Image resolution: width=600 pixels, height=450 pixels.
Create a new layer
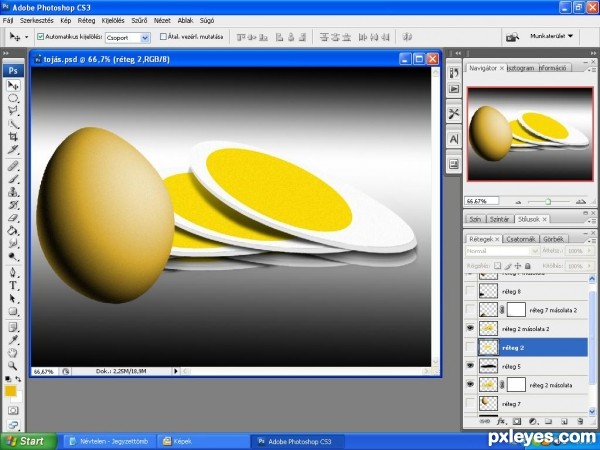point(564,421)
